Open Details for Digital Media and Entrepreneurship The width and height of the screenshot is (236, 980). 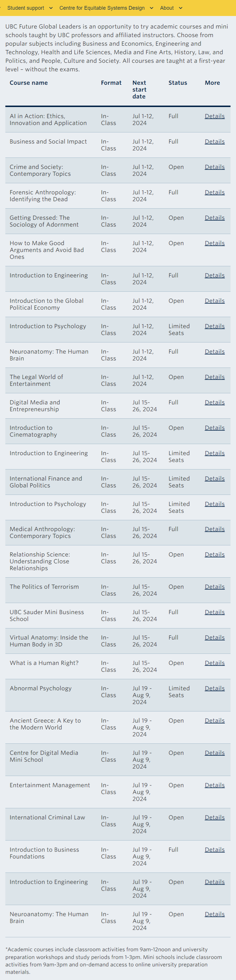tap(215, 402)
